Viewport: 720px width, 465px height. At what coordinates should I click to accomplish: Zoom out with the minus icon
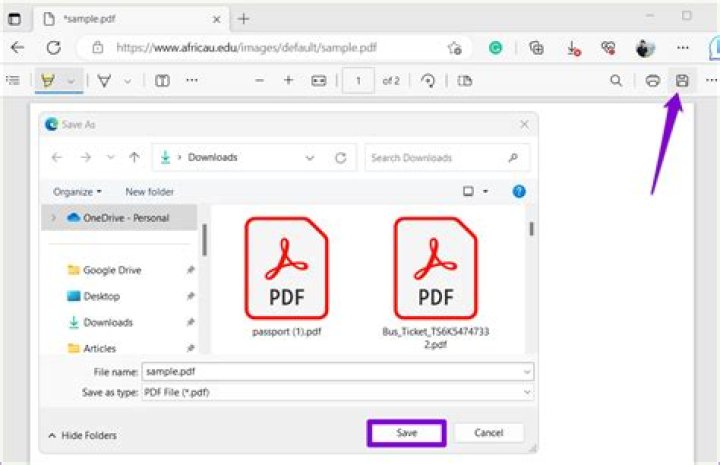tap(259, 81)
